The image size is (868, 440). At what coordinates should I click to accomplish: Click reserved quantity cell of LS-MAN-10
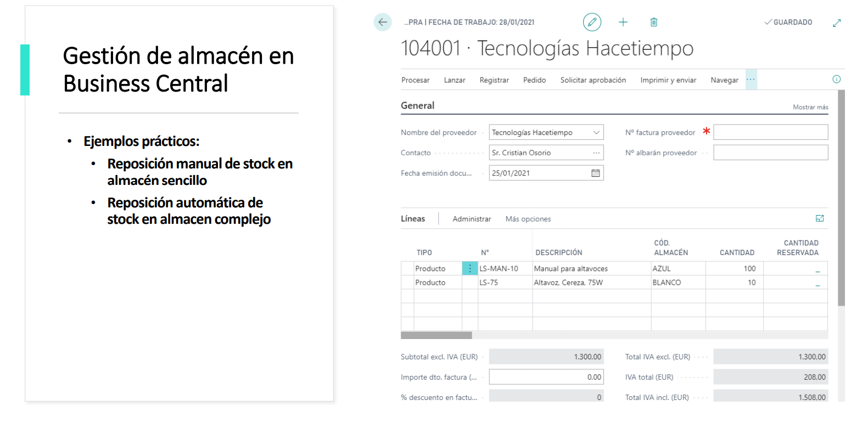tap(795, 268)
